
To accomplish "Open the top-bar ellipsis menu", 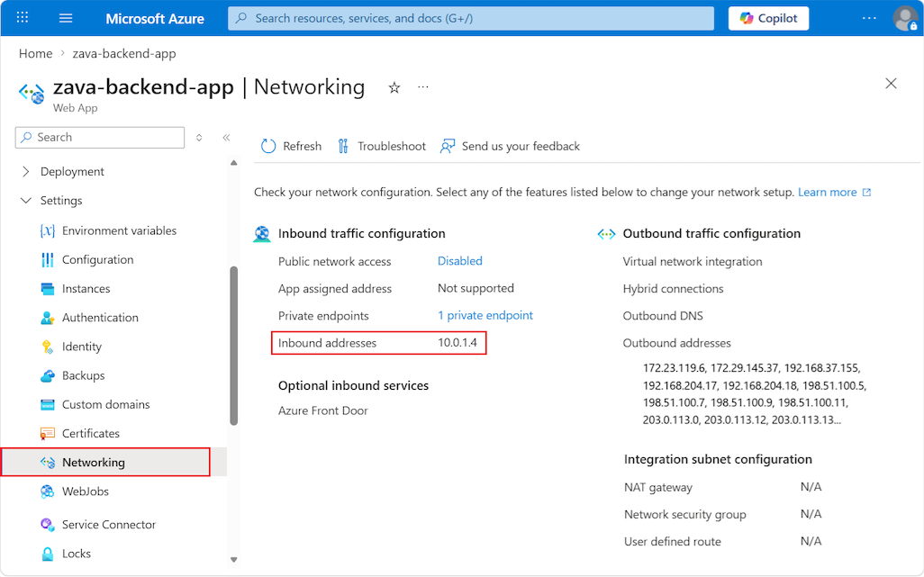I will click(867, 18).
